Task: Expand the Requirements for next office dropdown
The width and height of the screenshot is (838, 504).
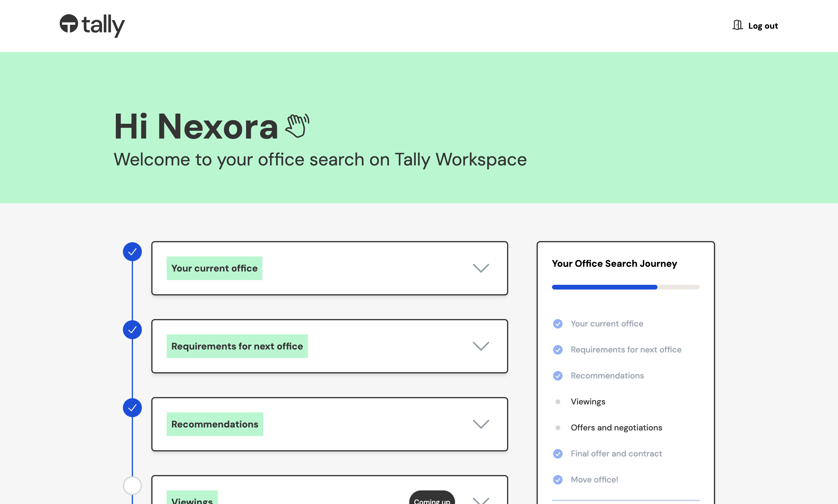Action: (x=482, y=346)
